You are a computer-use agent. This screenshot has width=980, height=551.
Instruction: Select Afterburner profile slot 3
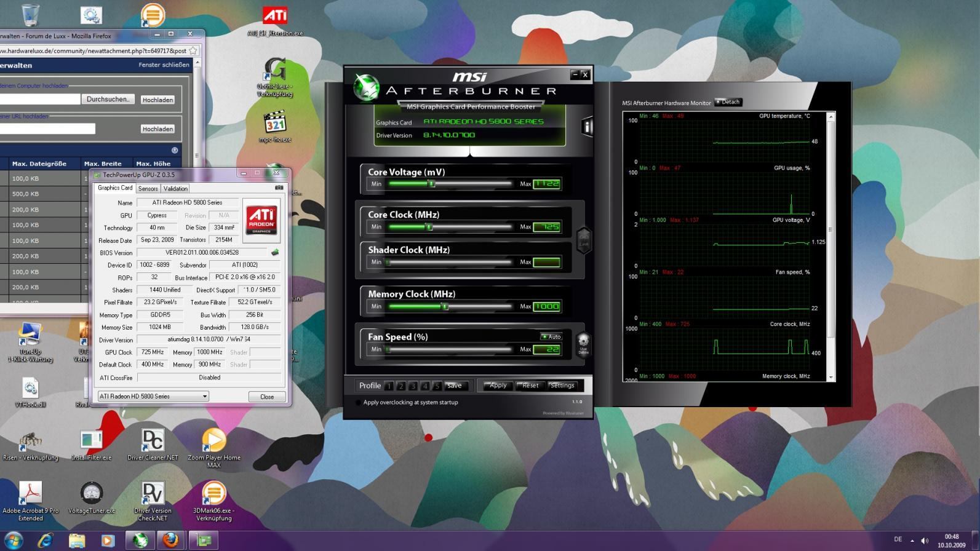click(x=413, y=386)
